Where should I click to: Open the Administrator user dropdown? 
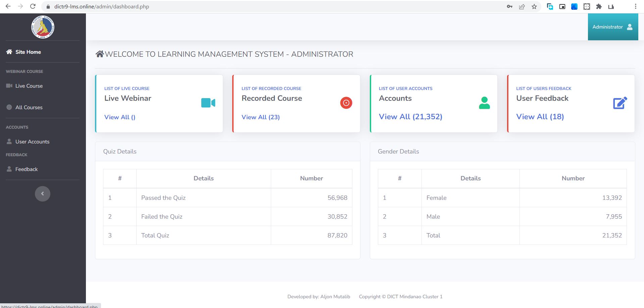pyautogui.click(x=612, y=27)
